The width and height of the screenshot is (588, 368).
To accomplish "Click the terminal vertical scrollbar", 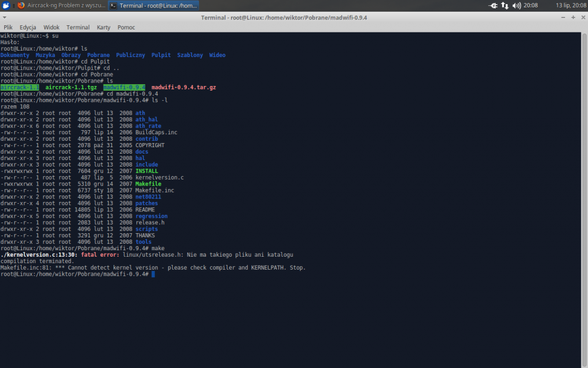I will coord(584,200).
